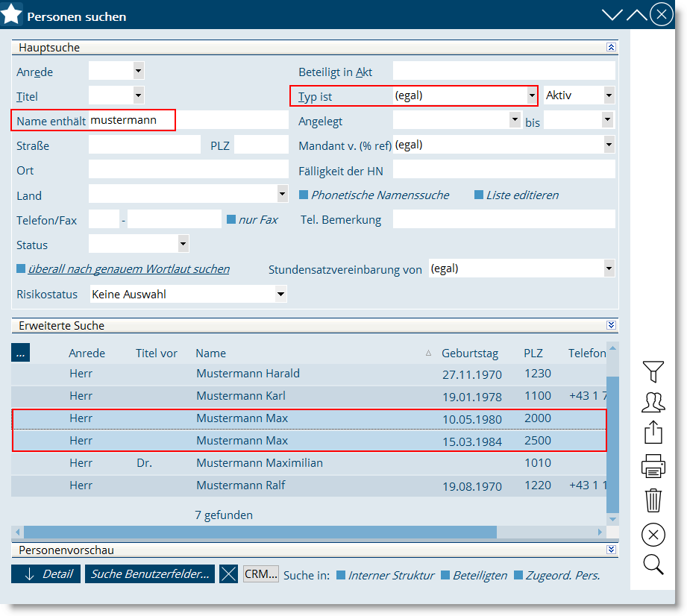The height and width of the screenshot is (616, 687).
Task: Click the printer icon
Action: pyautogui.click(x=653, y=465)
